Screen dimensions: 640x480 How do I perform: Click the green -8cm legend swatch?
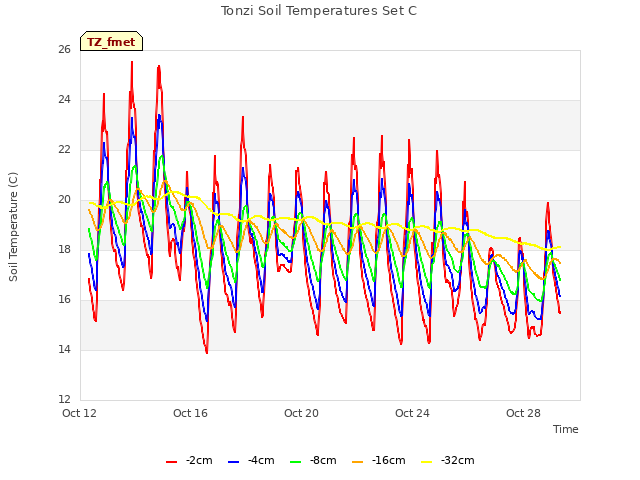pos(296,462)
